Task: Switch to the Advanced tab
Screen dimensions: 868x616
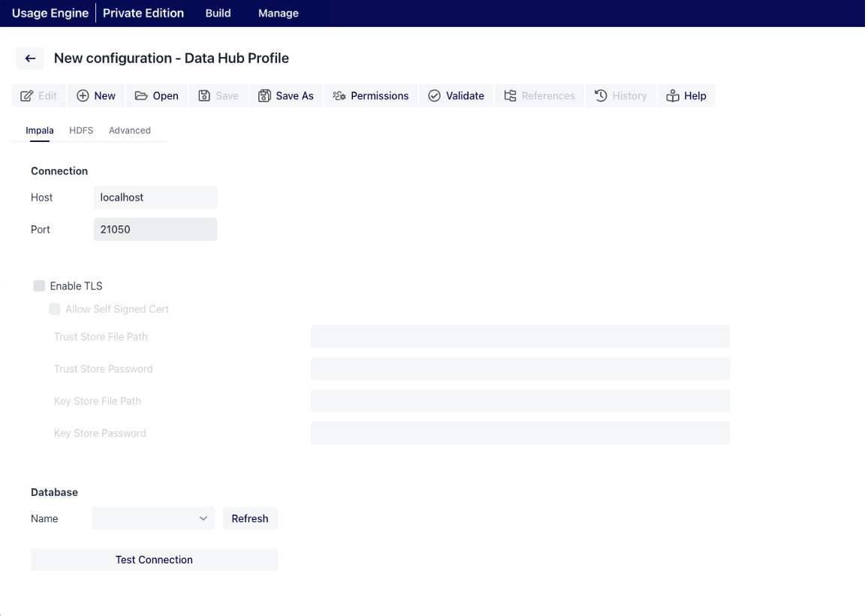Action: coord(129,131)
